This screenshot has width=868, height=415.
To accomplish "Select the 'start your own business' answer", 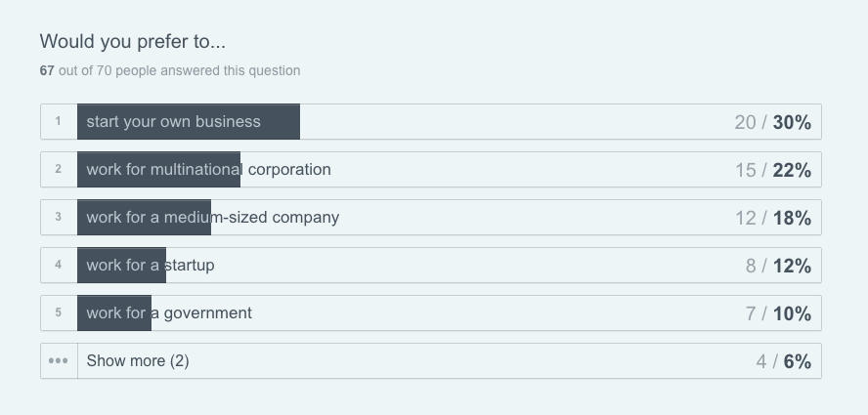I will coord(173,122).
